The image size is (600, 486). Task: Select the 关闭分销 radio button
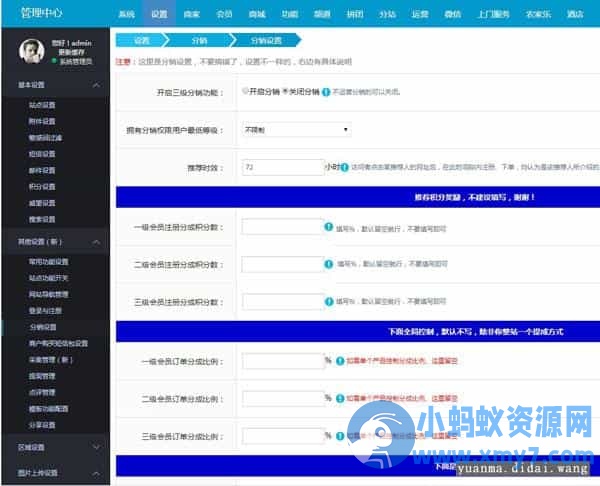[285, 91]
